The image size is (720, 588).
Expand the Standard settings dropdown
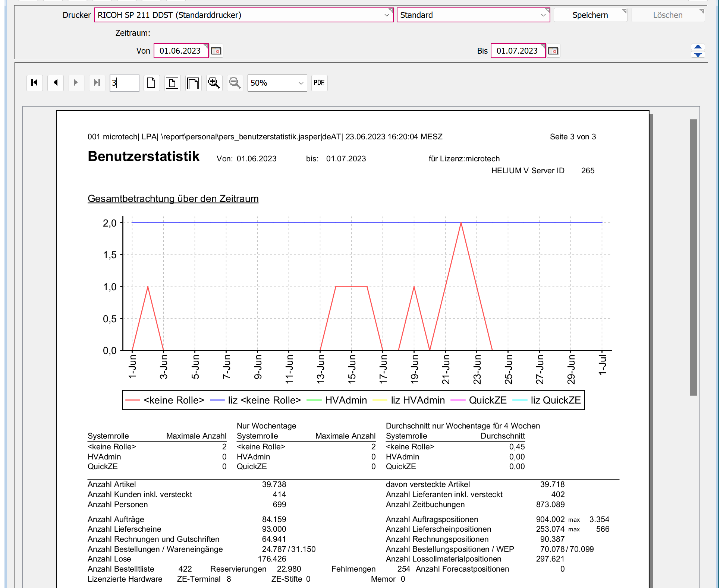point(543,15)
